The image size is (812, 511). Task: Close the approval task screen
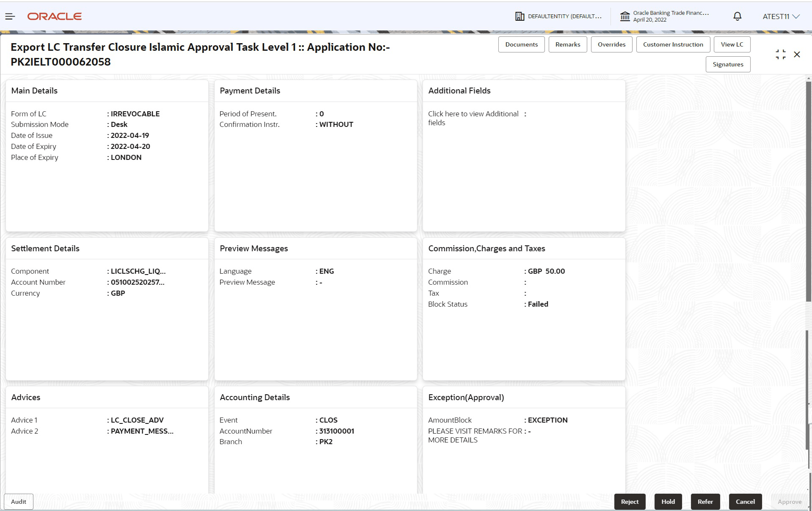(x=797, y=55)
